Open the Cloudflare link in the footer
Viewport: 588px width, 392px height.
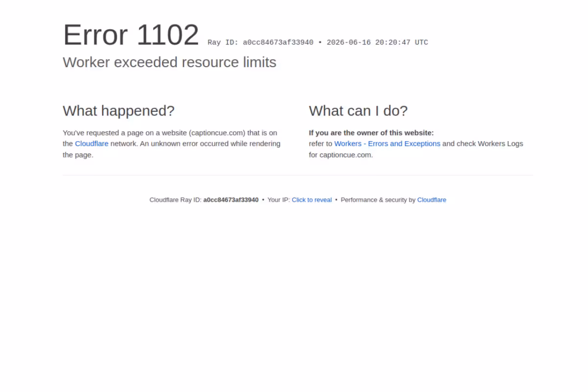[432, 200]
